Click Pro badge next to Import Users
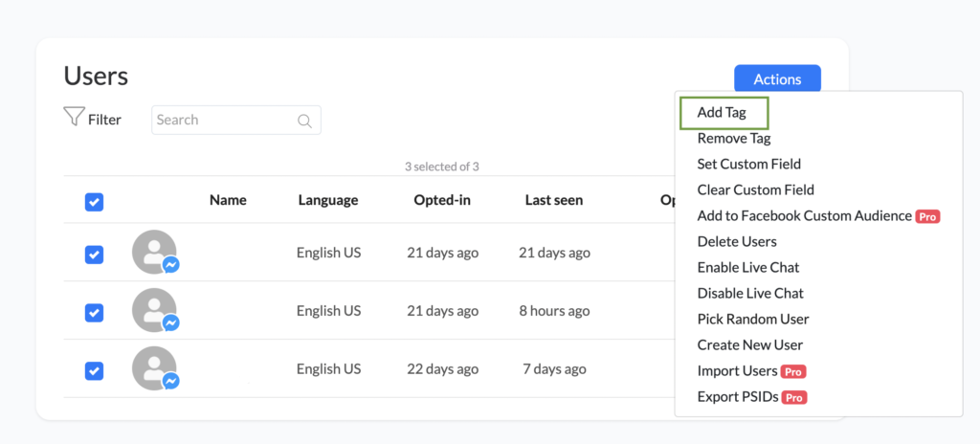Screen dimensions: 980x444 [x=792, y=371]
